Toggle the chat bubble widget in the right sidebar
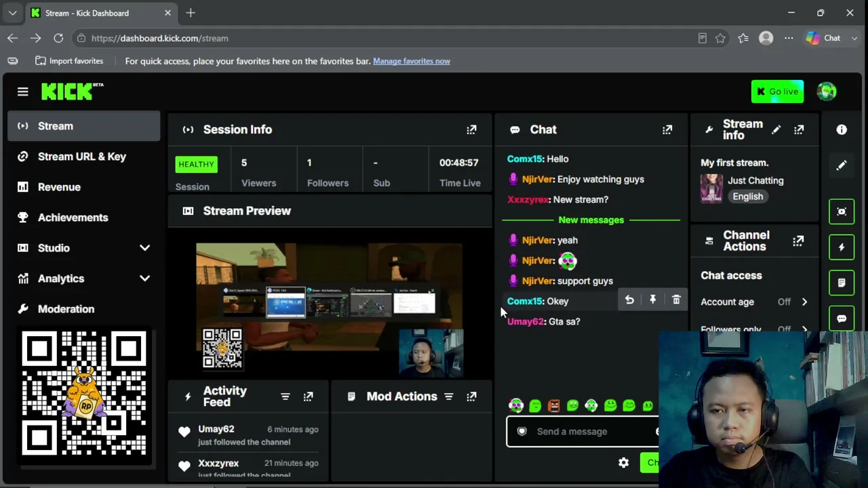The height and width of the screenshot is (488, 868). click(842, 319)
